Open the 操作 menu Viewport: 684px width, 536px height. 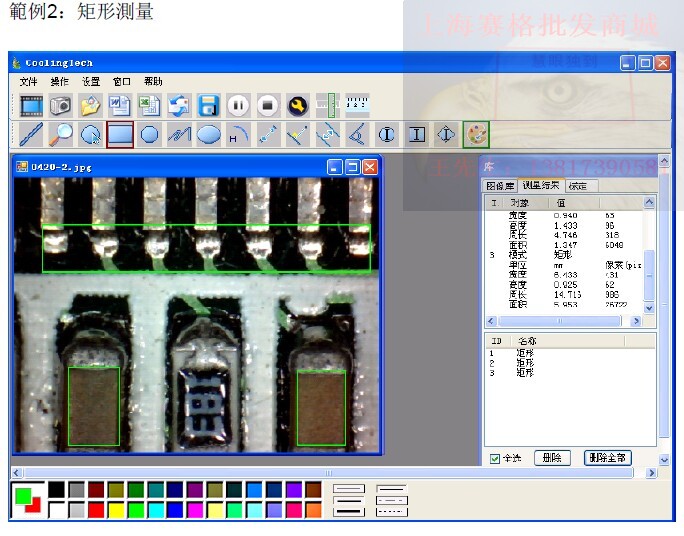point(60,82)
